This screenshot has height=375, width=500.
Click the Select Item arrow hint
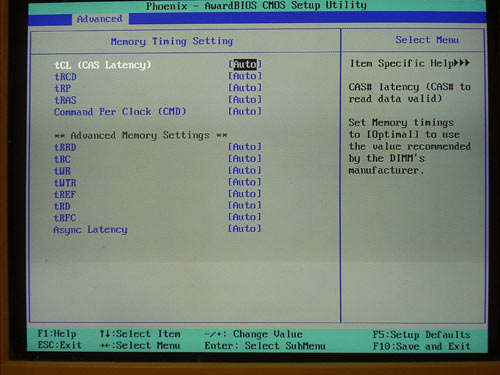point(140,334)
